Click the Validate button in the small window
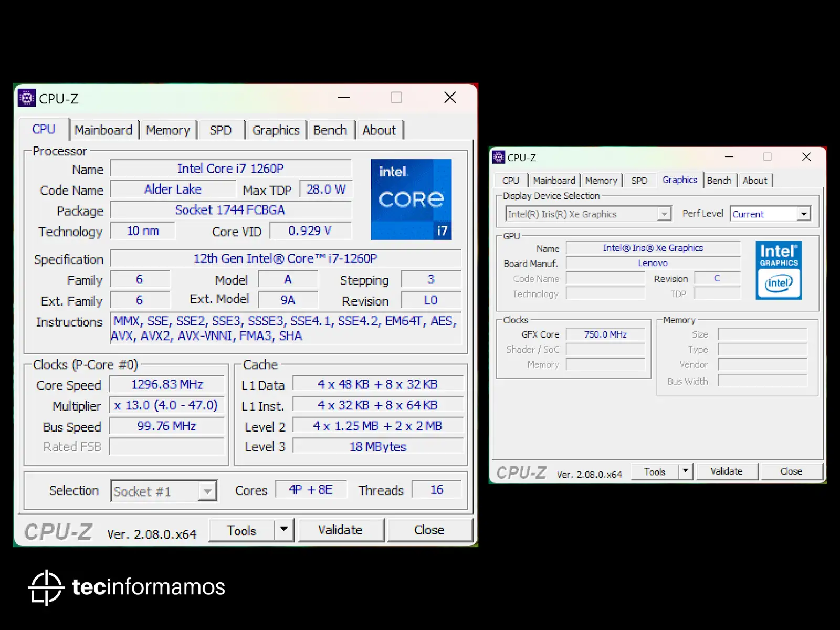Screen dimensions: 840x630 pyautogui.click(x=727, y=471)
